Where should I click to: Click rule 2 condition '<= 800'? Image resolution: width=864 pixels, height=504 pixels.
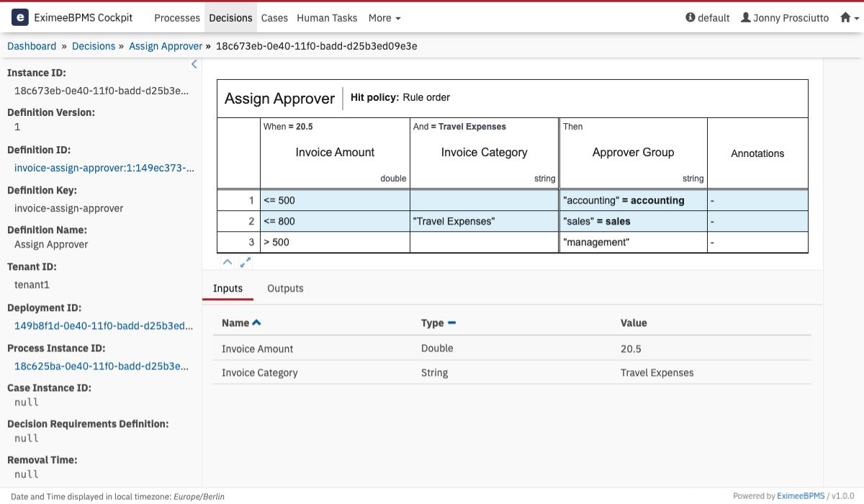tap(335, 221)
